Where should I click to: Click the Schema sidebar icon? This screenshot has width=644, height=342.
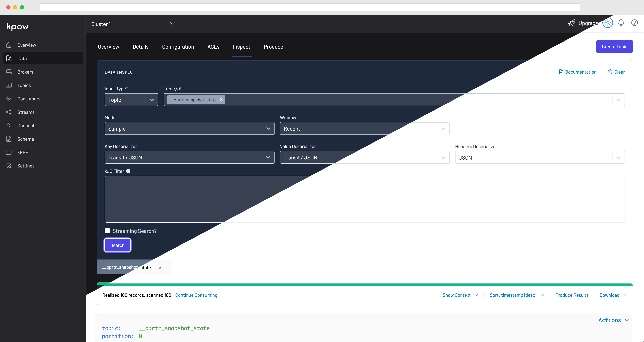click(x=9, y=138)
